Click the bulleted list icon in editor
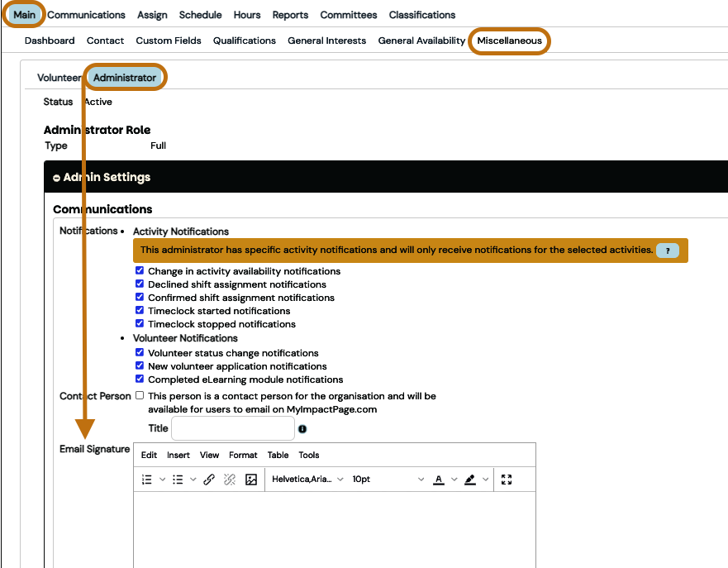 click(x=178, y=480)
